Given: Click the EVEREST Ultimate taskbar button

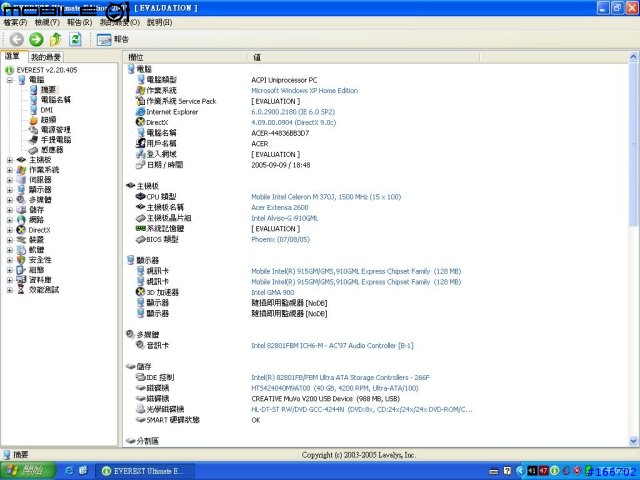Looking at the screenshot, I should pyautogui.click(x=144, y=471).
